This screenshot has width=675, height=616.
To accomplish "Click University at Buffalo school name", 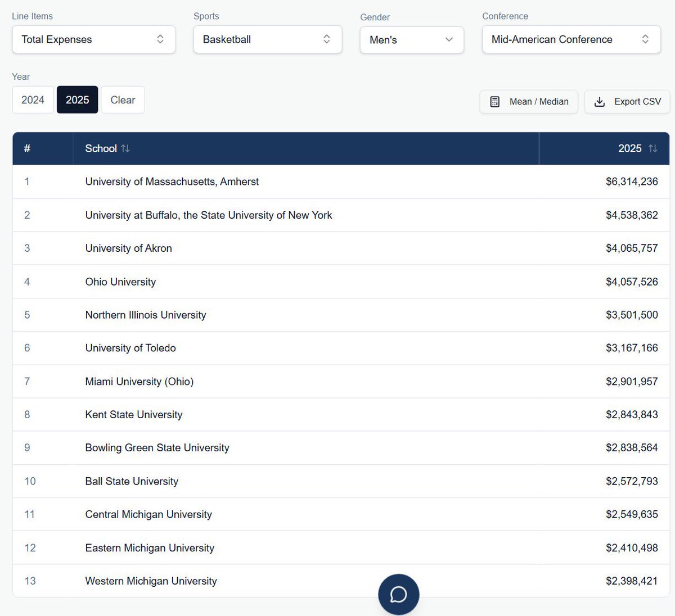I will pyautogui.click(x=209, y=215).
